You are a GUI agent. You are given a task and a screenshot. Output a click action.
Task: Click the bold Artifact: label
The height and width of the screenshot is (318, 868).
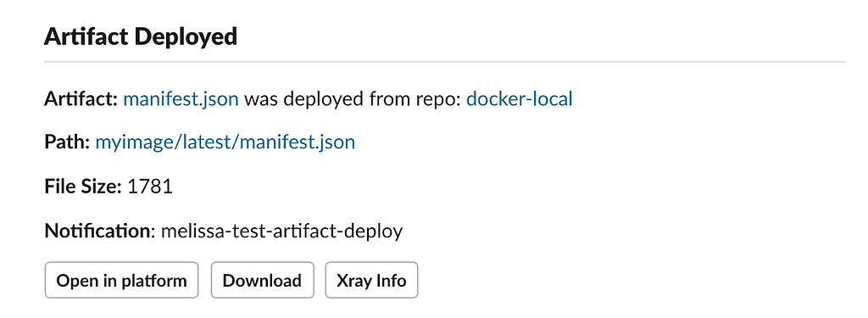coord(81,99)
